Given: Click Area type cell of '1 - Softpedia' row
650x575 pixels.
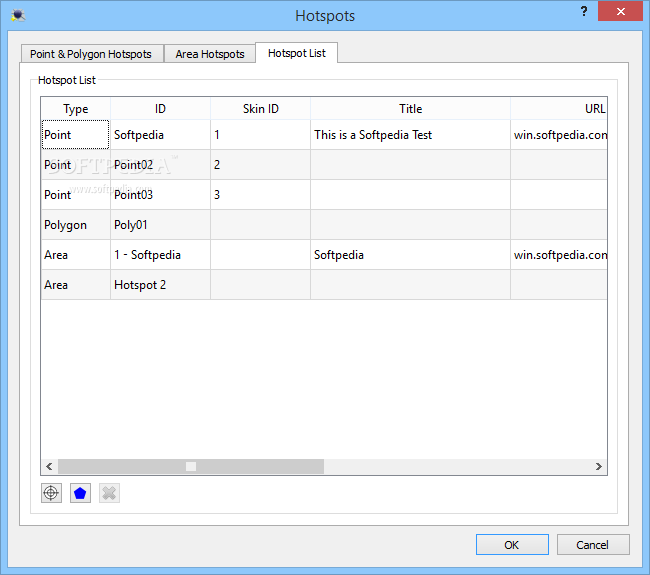Looking at the screenshot, I should click(75, 255).
